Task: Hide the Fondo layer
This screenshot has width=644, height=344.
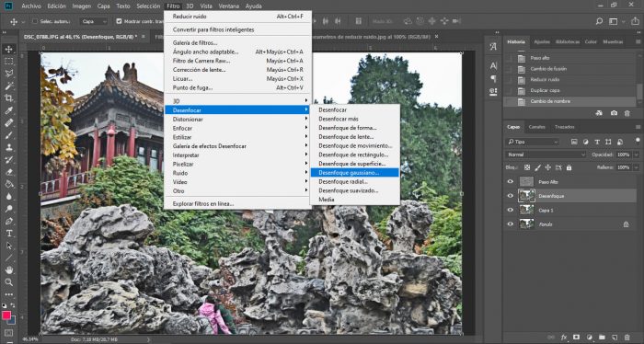Action: pos(511,224)
